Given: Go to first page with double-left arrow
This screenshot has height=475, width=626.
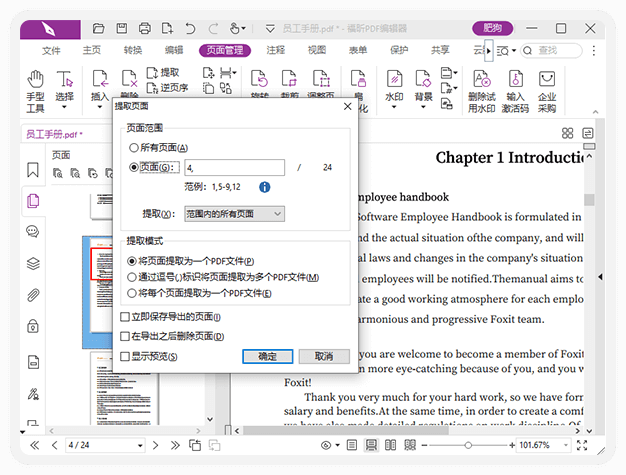Looking at the screenshot, I should pyautogui.click(x=35, y=445).
